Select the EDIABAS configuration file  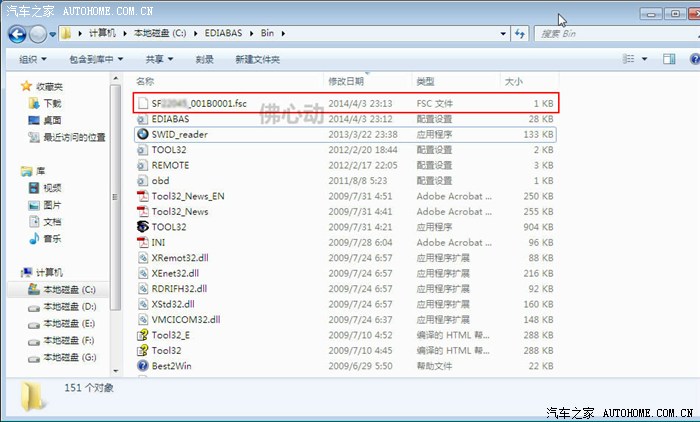click(x=173, y=118)
